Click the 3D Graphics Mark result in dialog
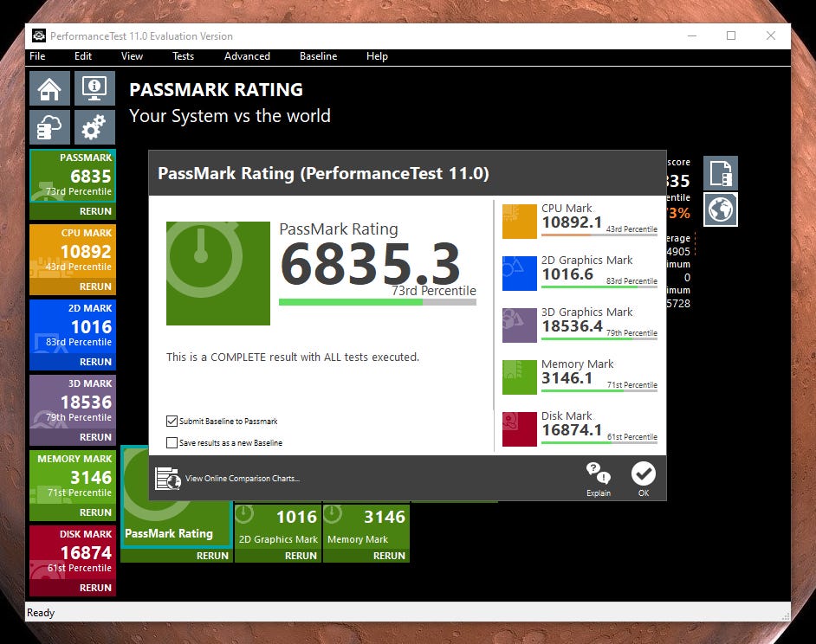This screenshot has width=816, height=644. click(x=580, y=321)
